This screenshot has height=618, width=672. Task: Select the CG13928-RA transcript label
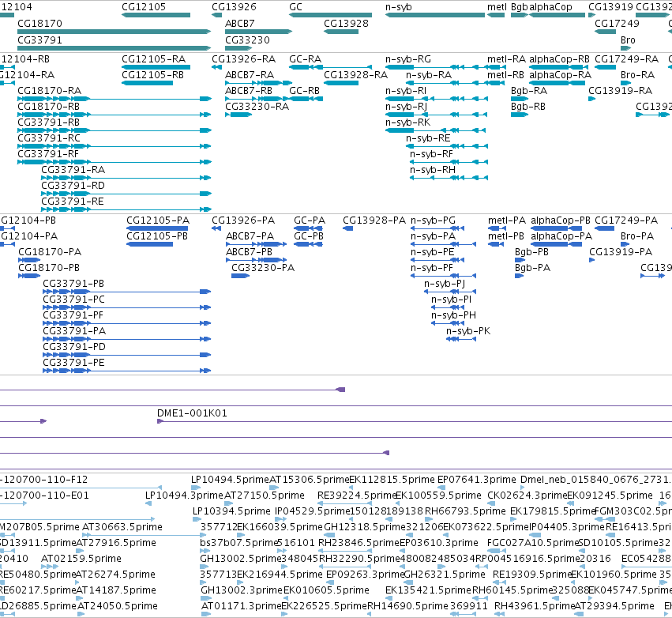point(355,74)
